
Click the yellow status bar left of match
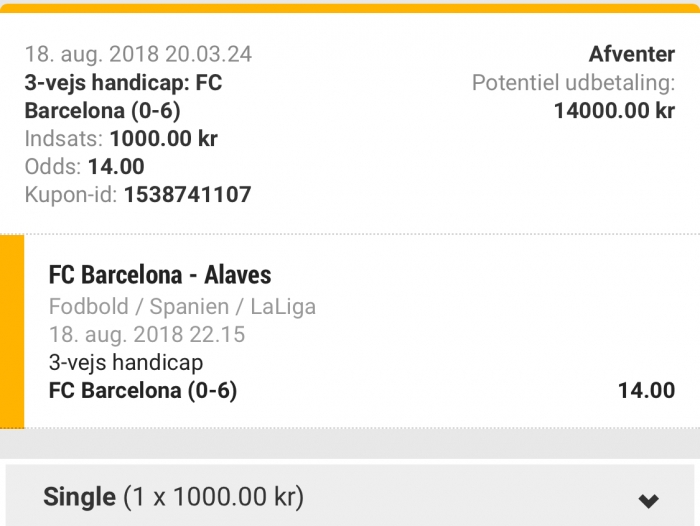pyautogui.click(x=12, y=331)
